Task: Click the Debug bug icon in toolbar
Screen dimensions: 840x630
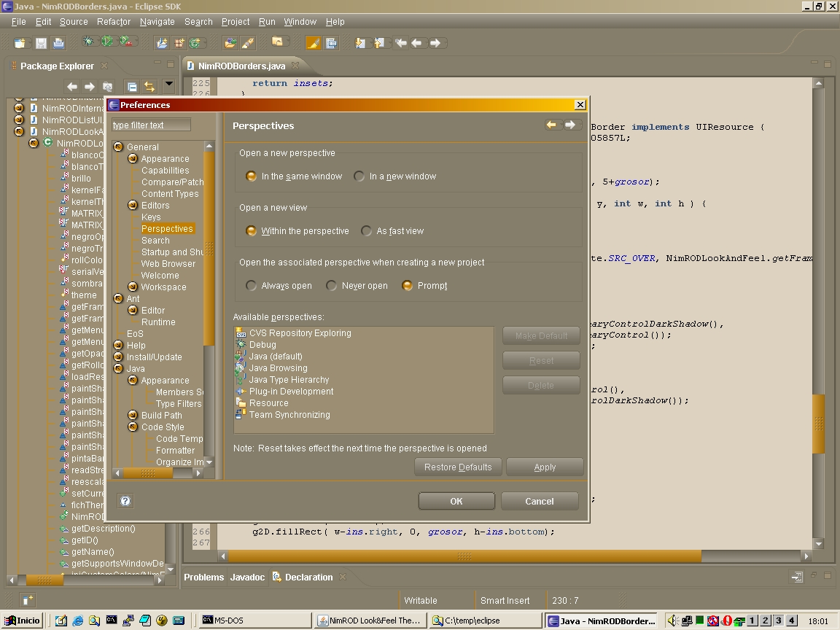Action: (x=89, y=43)
